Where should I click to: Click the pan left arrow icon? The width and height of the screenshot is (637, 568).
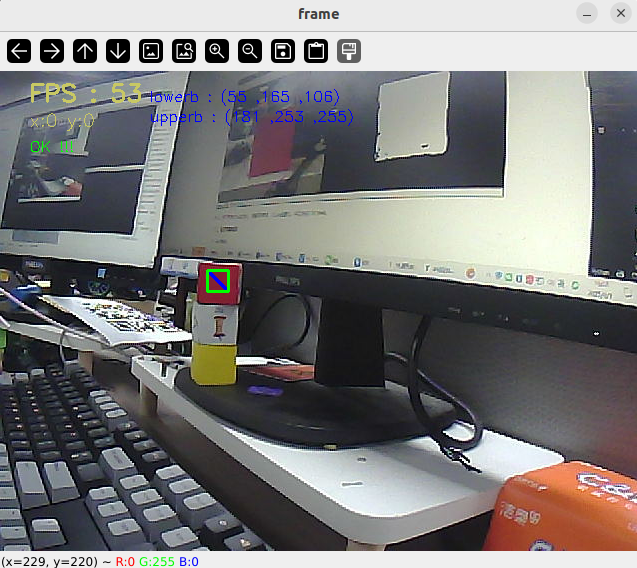click(x=19, y=51)
